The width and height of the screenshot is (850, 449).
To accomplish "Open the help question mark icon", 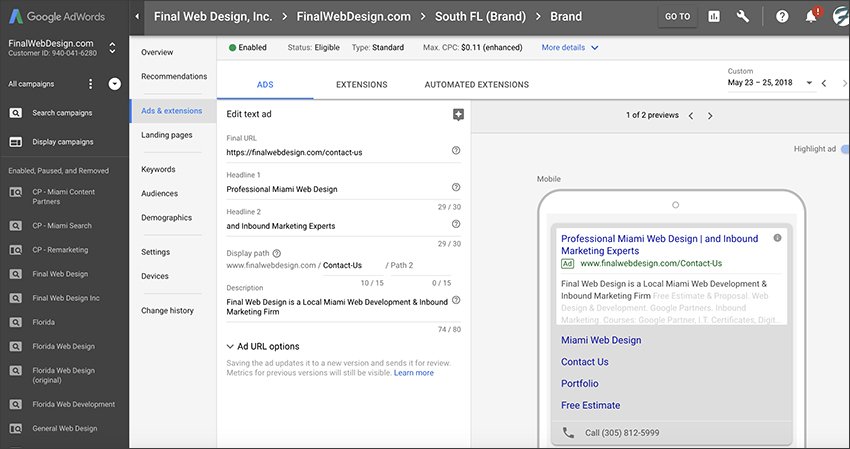I will 782,16.
